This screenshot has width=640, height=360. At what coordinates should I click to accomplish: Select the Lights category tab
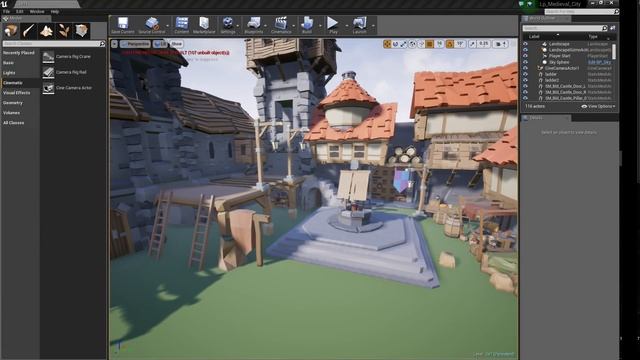20,73
